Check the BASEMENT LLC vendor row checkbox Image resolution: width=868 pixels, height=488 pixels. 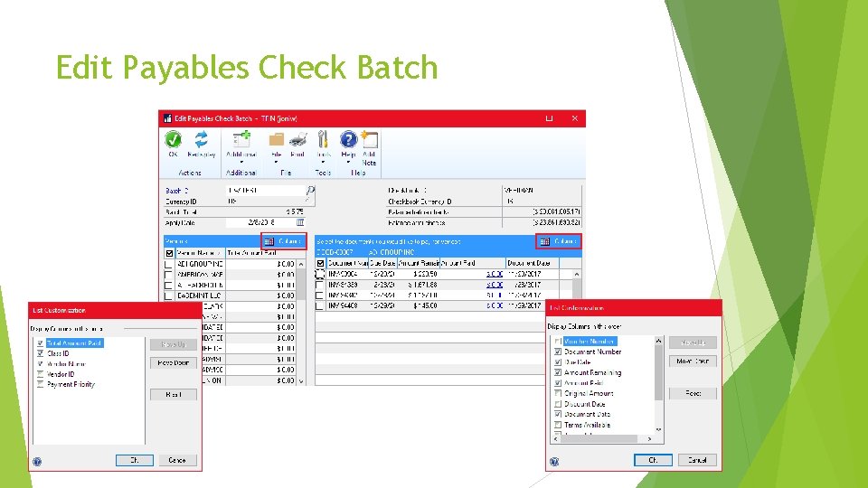tap(169, 296)
